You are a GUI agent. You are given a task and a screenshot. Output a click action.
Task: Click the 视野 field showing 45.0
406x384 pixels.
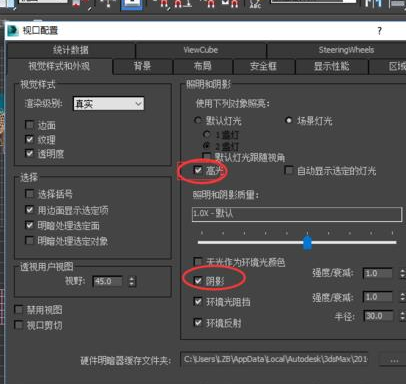(107, 281)
